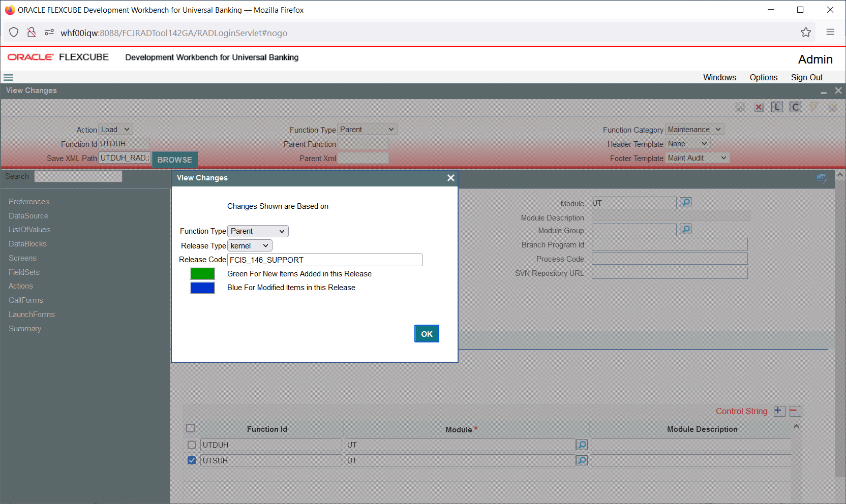This screenshot has height=504, width=846.
Task: Toggle the select-all checkbox in the table header
Action: click(x=191, y=428)
